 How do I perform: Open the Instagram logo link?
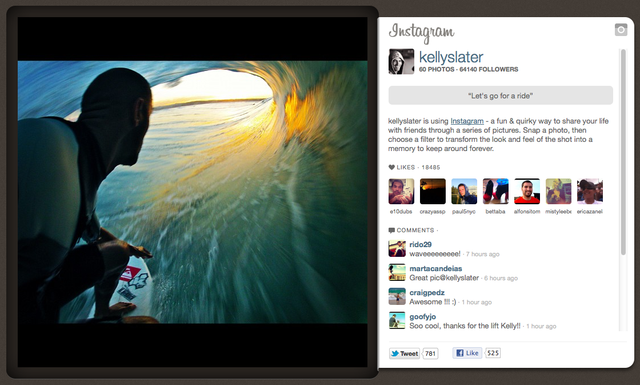pyautogui.click(x=421, y=33)
